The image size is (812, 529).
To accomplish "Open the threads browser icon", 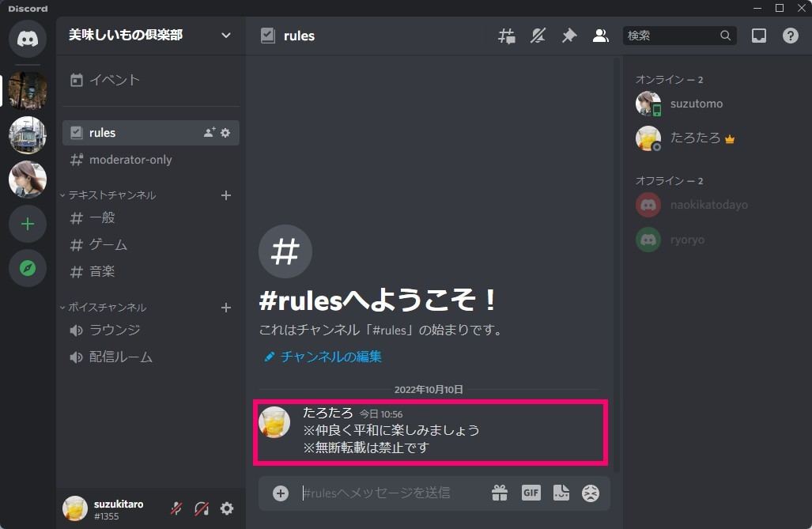I will click(506, 36).
